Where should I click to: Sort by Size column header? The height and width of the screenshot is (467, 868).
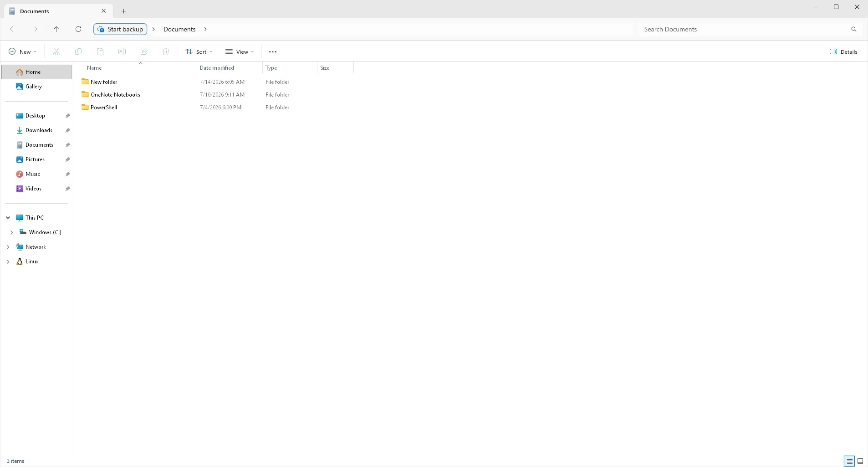tap(335, 68)
